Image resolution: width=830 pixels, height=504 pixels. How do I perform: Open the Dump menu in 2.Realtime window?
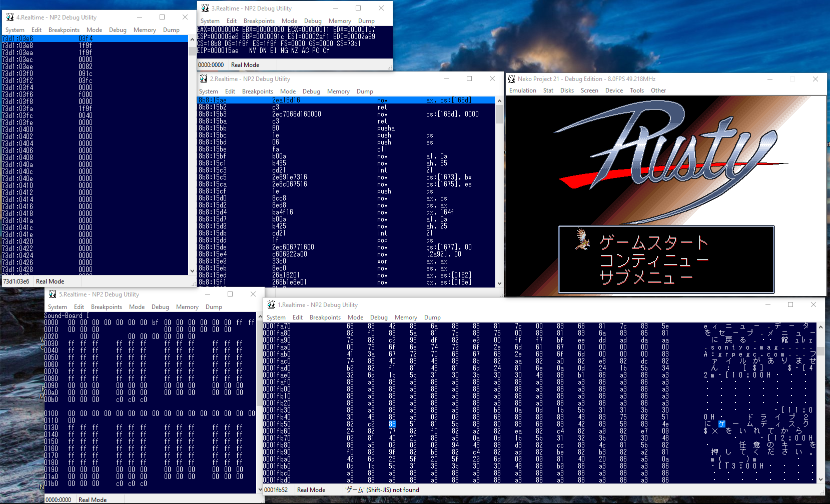click(x=365, y=91)
